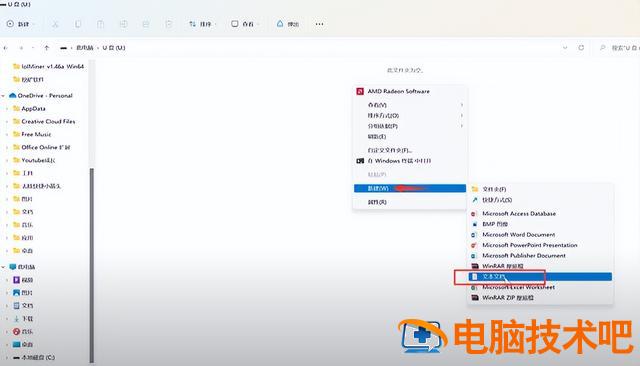Open the Sort dropdown in the toolbar
This screenshot has width=640, height=366.
click(x=202, y=24)
